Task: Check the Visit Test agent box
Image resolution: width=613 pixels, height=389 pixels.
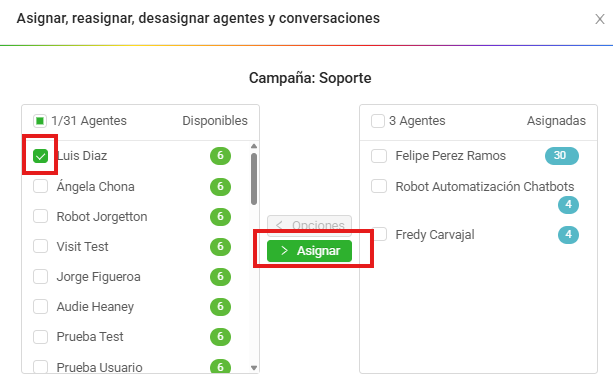Action: (x=40, y=246)
